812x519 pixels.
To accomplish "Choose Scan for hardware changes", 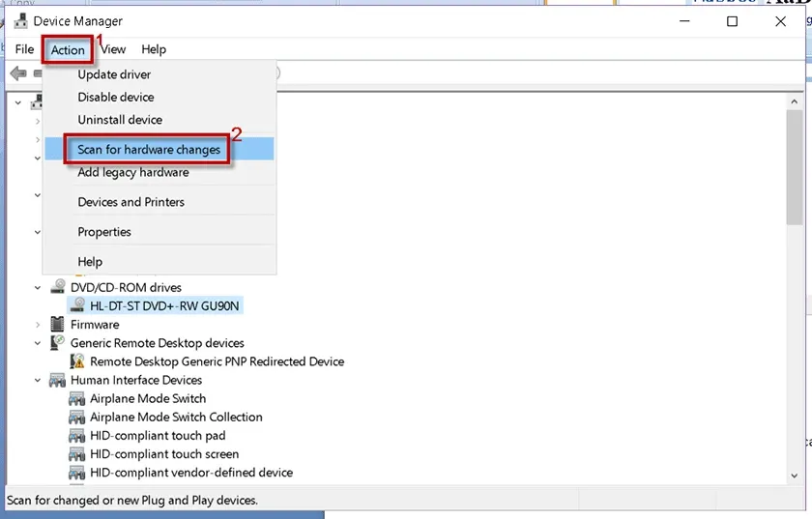I will coord(149,150).
